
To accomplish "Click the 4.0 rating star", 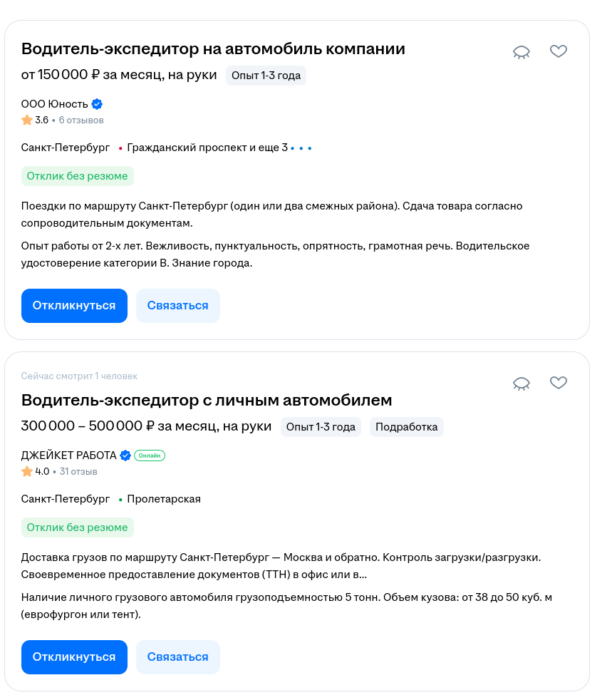I will point(27,471).
